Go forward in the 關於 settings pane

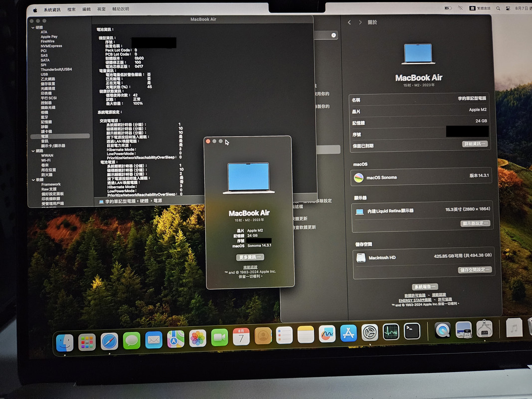coord(360,22)
